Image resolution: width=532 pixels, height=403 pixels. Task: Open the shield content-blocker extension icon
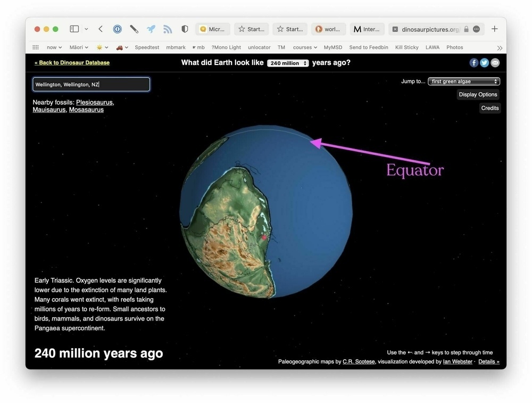point(184,29)
